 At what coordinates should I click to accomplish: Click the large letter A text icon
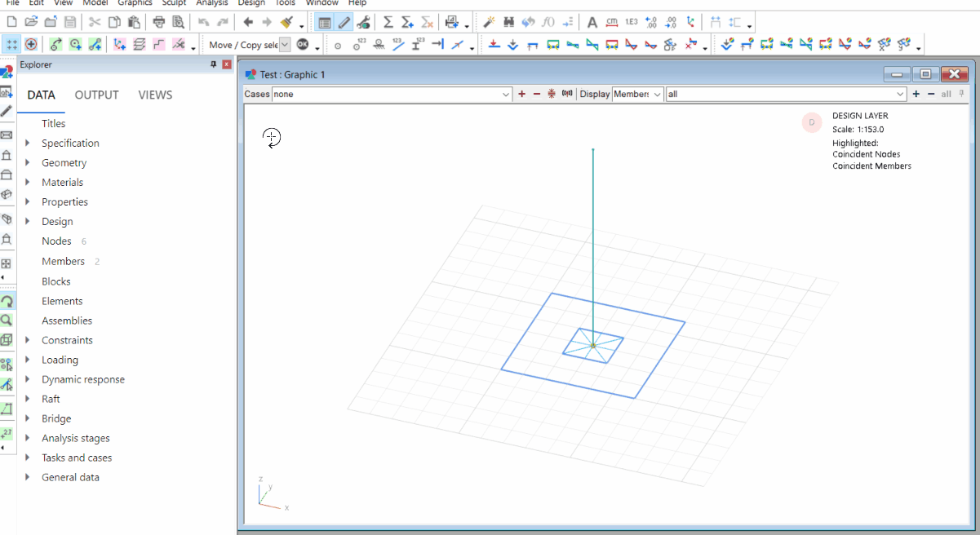pos(592,22)
